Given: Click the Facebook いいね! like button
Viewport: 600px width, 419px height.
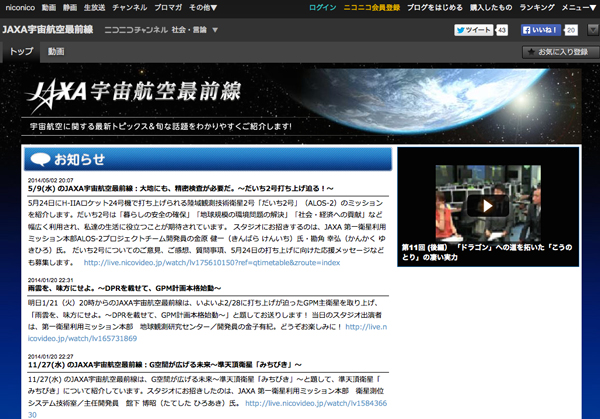Looking at the screenshot, I should (541, 30).
